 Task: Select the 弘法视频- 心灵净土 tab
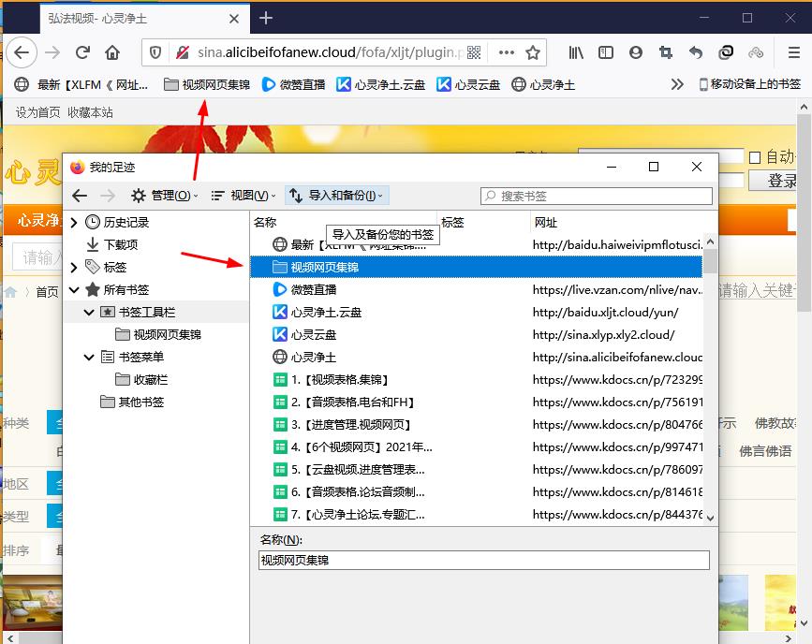click(145, 19)
